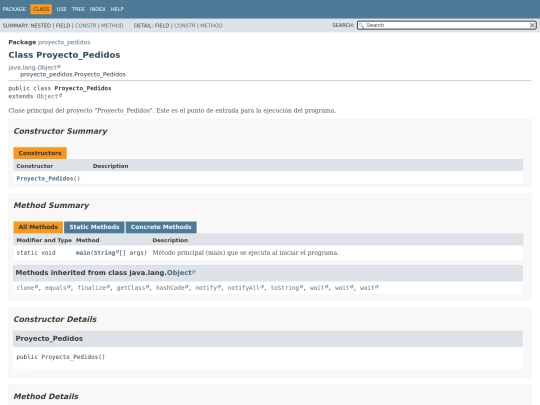Screen dimensions: 540x405
Task: Open the PACKAGE navigation link
Action: click(x=14, y=9)
